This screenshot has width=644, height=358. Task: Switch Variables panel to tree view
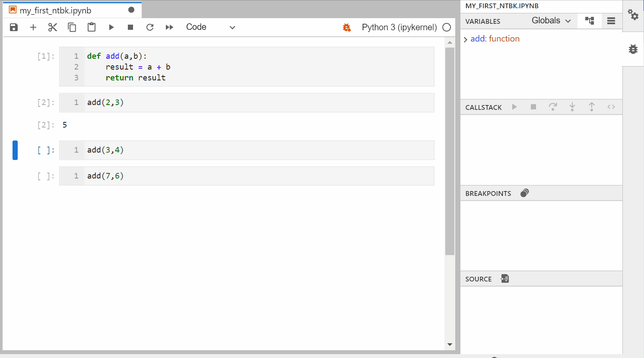[x=590, y=21]
